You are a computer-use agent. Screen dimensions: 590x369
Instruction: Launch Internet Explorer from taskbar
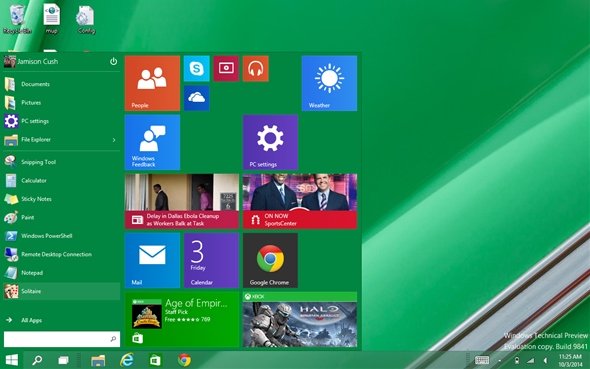127,360
